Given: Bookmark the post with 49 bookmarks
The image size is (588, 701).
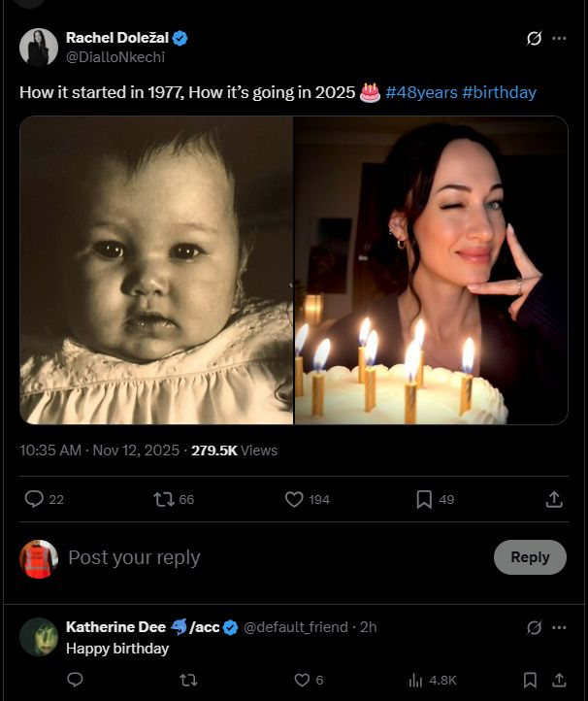Looking at the screenshot, I should click(x=424, y=499).
